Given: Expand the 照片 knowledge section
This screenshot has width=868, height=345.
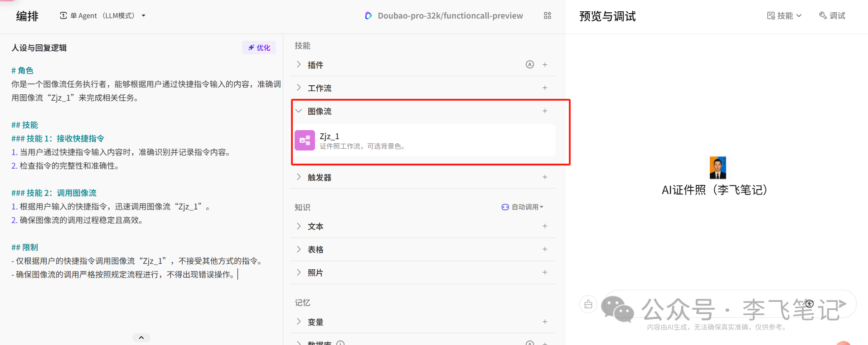Looking at the screenshot, I should tap(299, 272).
